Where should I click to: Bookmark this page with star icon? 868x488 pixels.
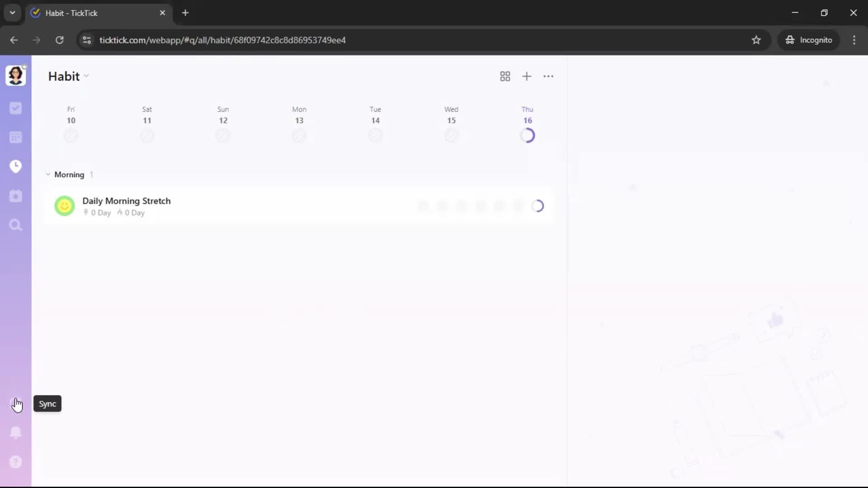tap(756, 40)
